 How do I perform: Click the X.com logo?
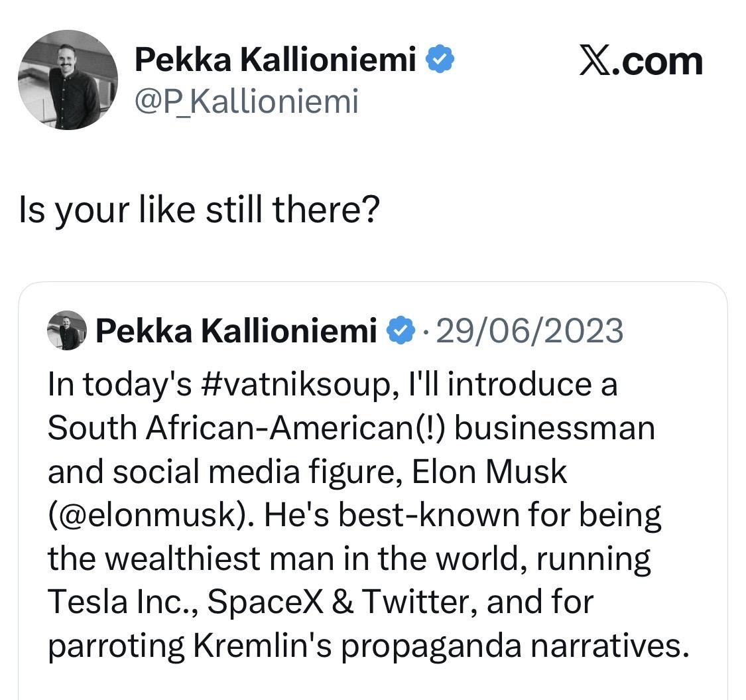coord(641,62)
